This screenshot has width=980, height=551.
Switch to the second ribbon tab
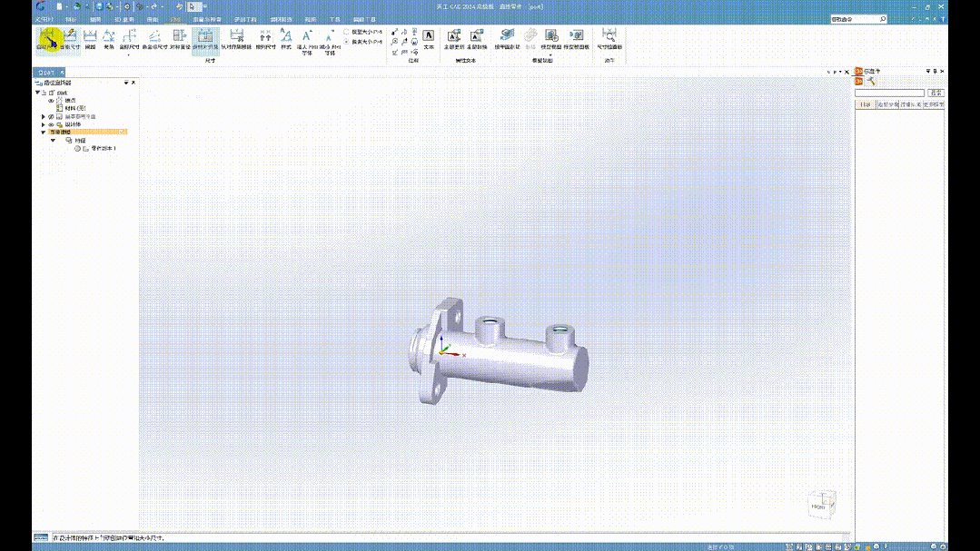click(72, 19)
